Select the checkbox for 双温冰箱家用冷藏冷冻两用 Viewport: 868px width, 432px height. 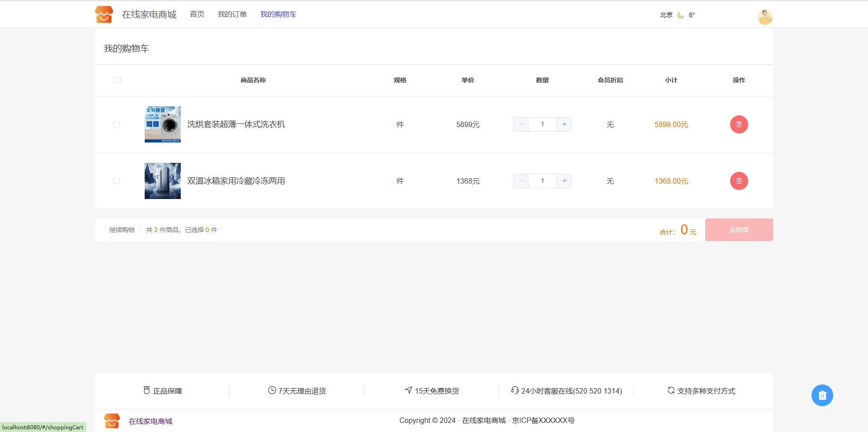[117, 181]
